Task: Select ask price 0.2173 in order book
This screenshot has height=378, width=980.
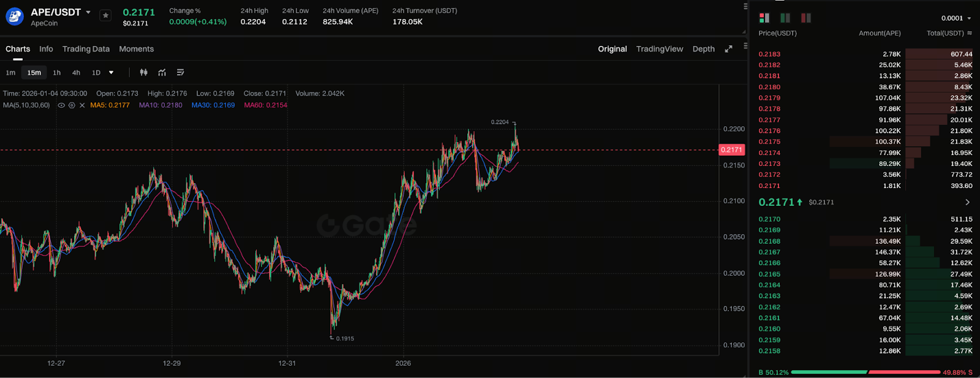Action: coord(769,164)
